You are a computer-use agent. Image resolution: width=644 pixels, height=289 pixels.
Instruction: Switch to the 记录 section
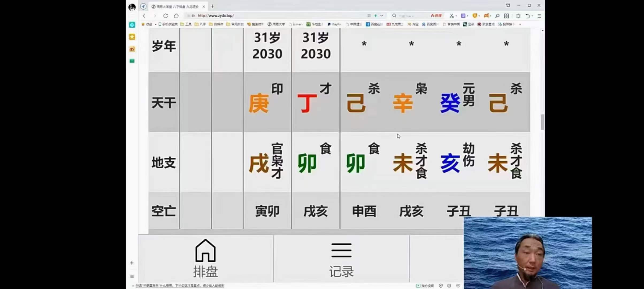(342, 258)
